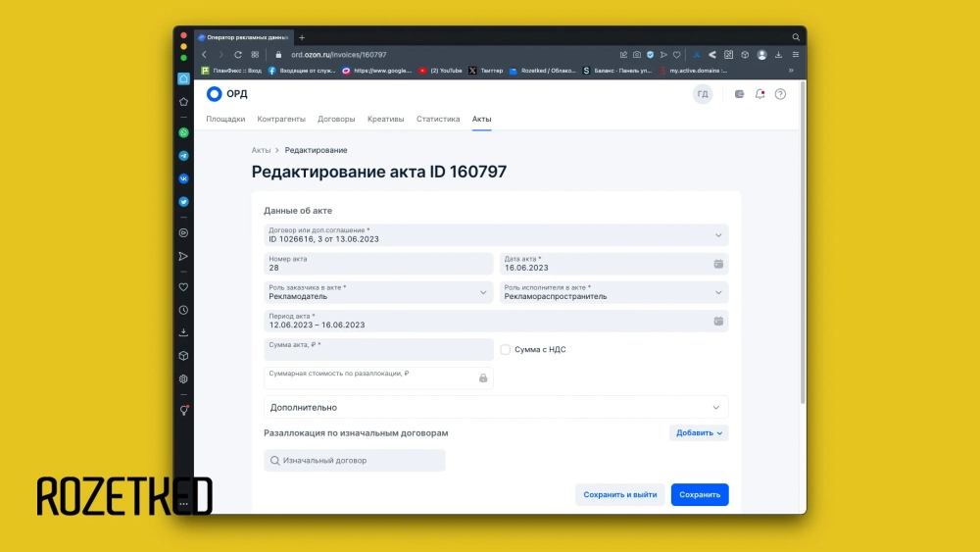The height and width of the screenshot is (552, 980).
Task: Open VK messenger in the sidebar
Action: pos(183,178)
